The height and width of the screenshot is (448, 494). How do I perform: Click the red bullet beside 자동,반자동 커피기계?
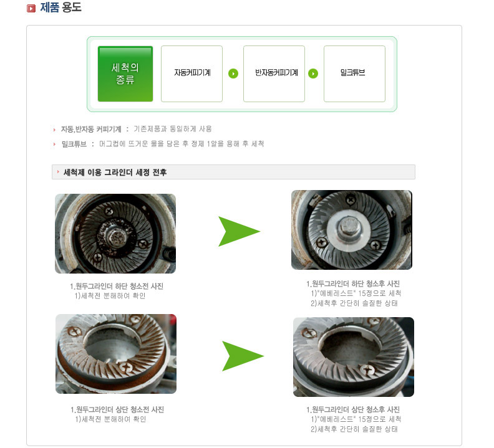pyautogui.click(x=54, y=130)
